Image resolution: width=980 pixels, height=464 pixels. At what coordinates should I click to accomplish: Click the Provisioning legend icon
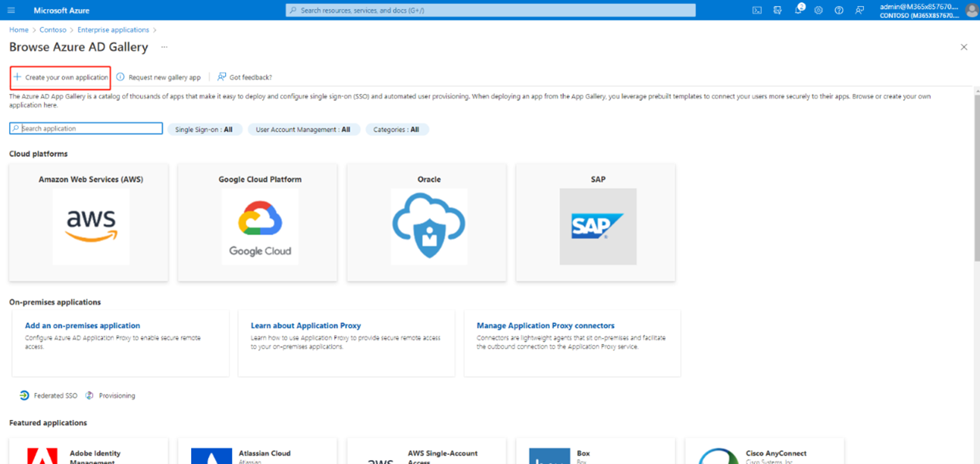pos(90,395)
